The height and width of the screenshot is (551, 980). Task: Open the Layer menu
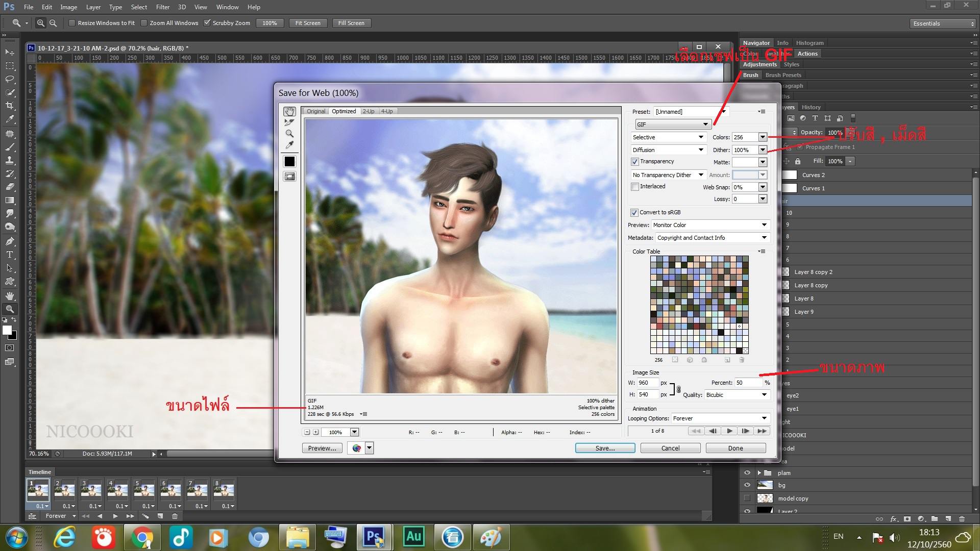[93, 7]
